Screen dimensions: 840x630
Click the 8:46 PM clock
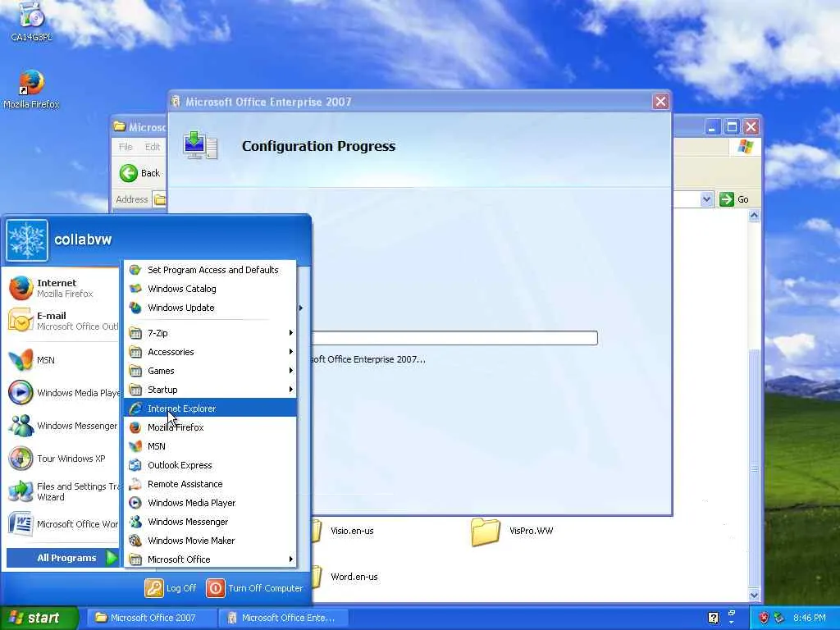pos(810,618)
